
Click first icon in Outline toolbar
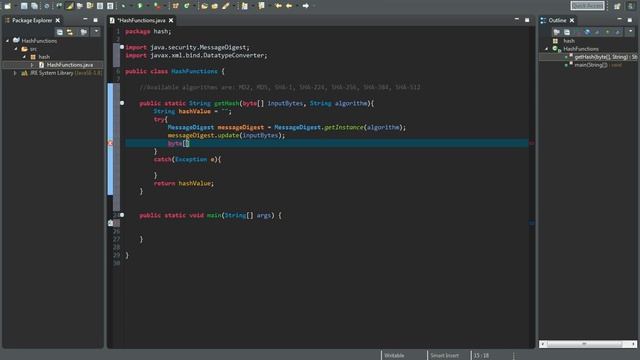557,32
